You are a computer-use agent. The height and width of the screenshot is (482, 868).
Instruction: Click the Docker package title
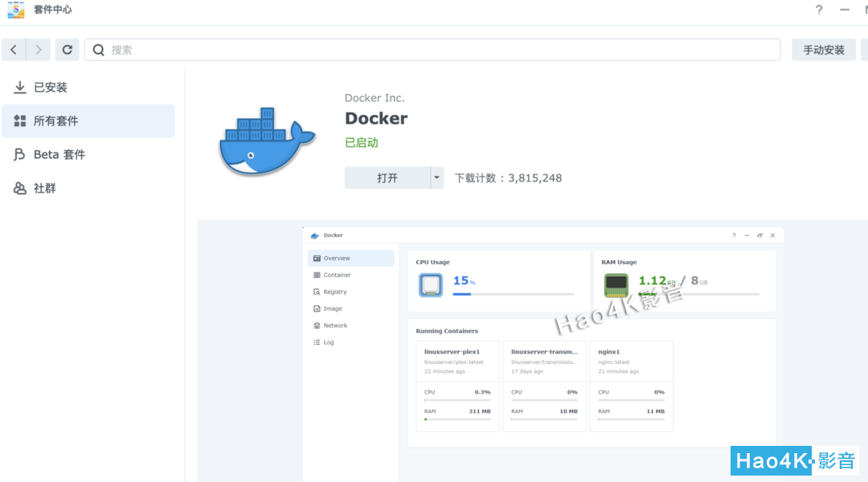[376, 118]
